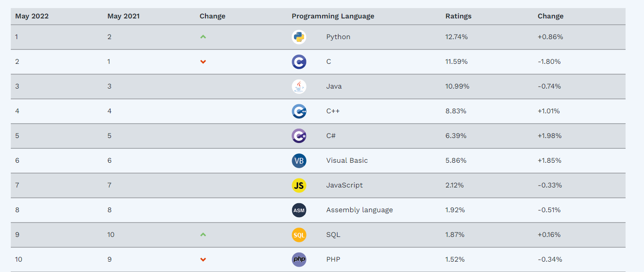Click the Programming Language column header

tap(333, 16)
